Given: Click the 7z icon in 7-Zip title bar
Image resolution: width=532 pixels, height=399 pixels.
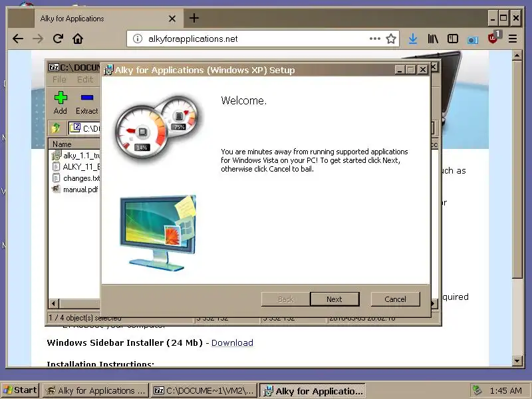Looking at the screenshot, I should (54, 67).
